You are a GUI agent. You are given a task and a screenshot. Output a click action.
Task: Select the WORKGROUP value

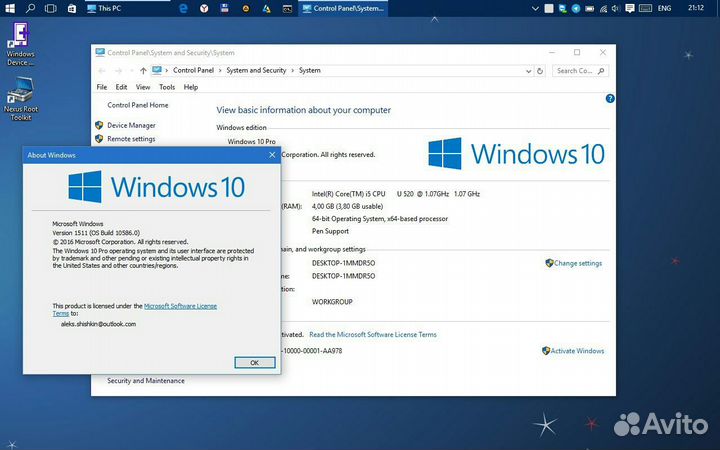(332, 302)
